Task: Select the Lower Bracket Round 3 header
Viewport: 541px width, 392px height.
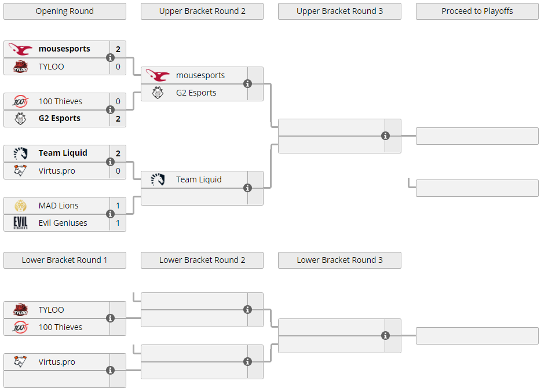Action: click(x=339, y=261)
